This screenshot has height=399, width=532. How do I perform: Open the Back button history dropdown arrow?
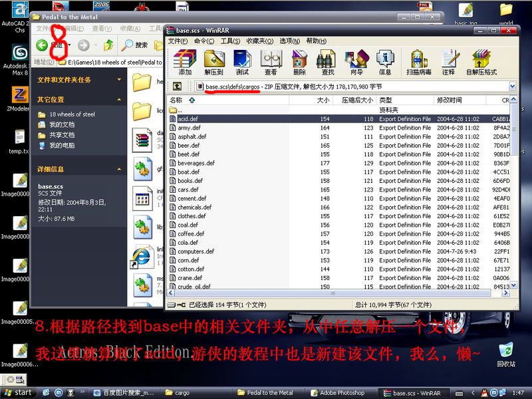click(70, 45)
